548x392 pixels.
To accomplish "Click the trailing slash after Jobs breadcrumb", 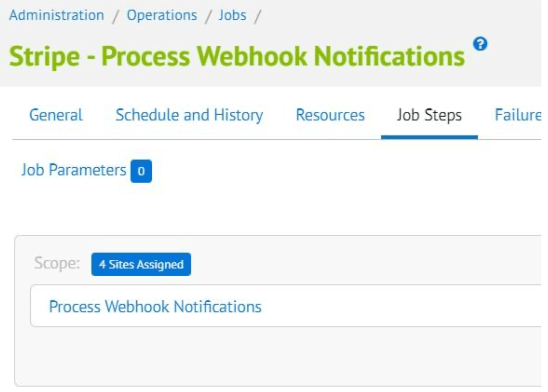I will coord(258,16).
